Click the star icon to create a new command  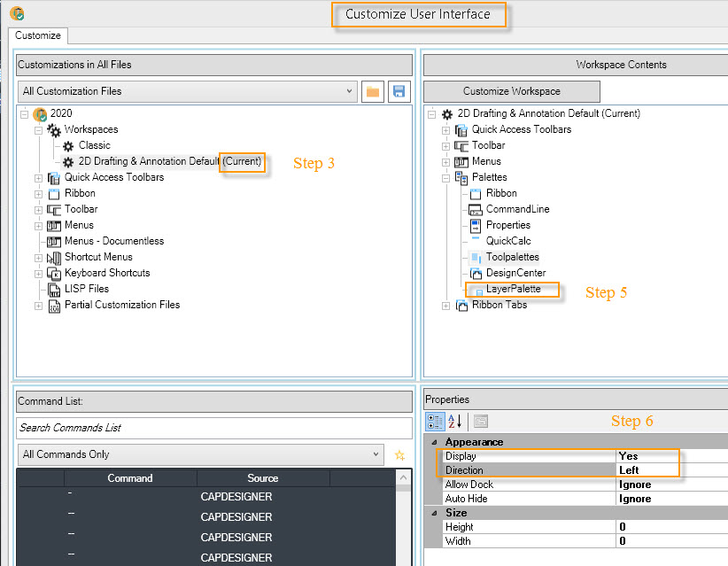point(399,454)
